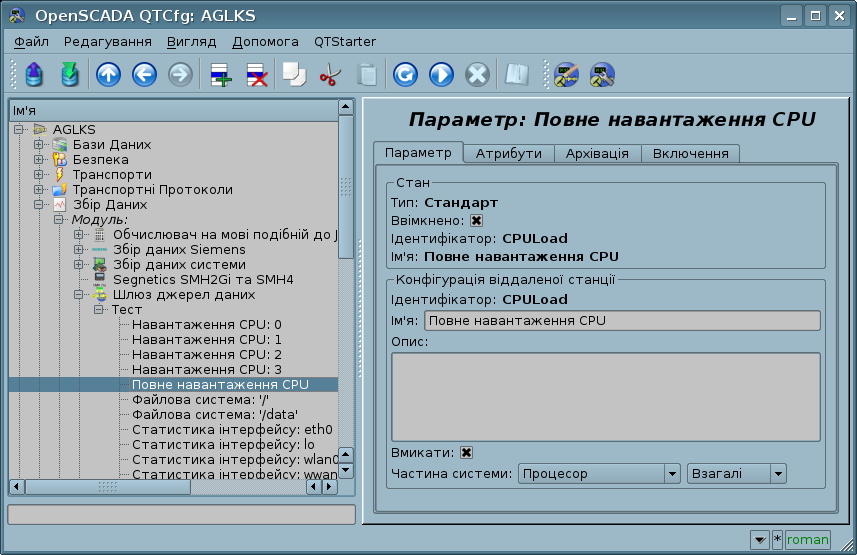Viewport: 857px width, 555px height.
Task: Open the Редагування menu
Action: 108,42
